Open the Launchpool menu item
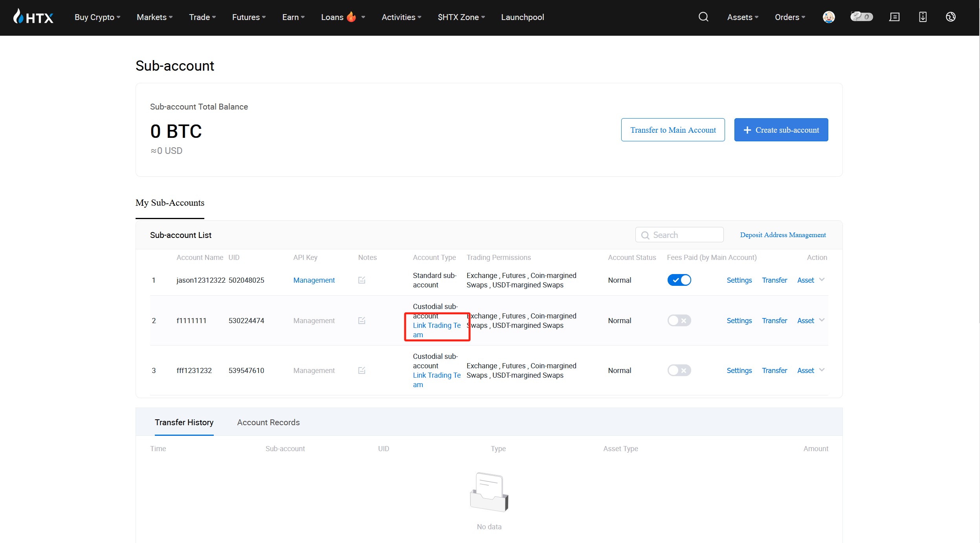The image size is (980, 543). pos(522,17)
